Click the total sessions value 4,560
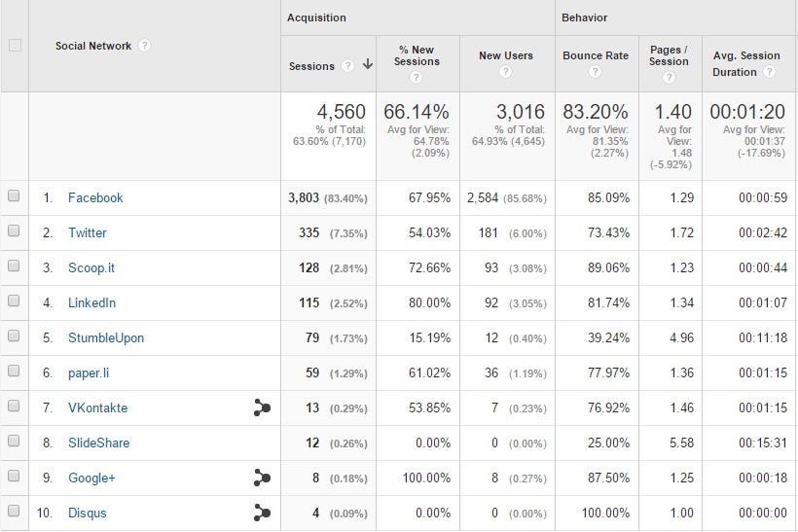The height and width of the screenshot is (532, 798). coord(341,112)
